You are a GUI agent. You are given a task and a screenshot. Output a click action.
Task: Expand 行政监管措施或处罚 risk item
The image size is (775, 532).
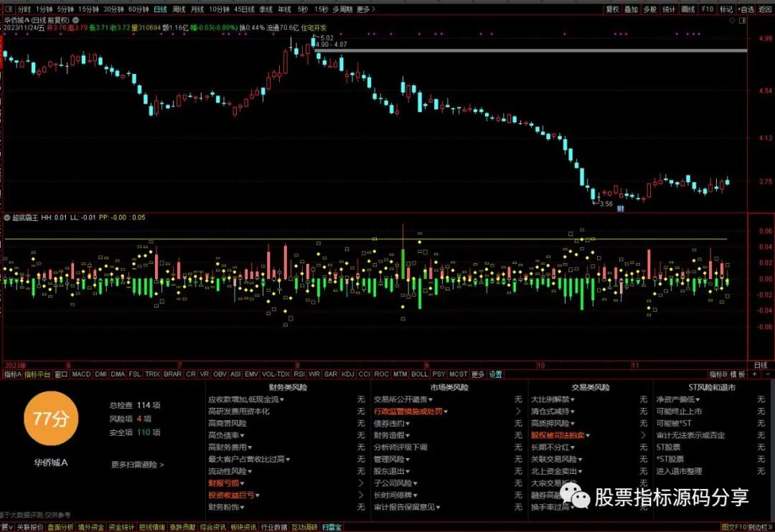pyautogui.click(x=410, y=412)
